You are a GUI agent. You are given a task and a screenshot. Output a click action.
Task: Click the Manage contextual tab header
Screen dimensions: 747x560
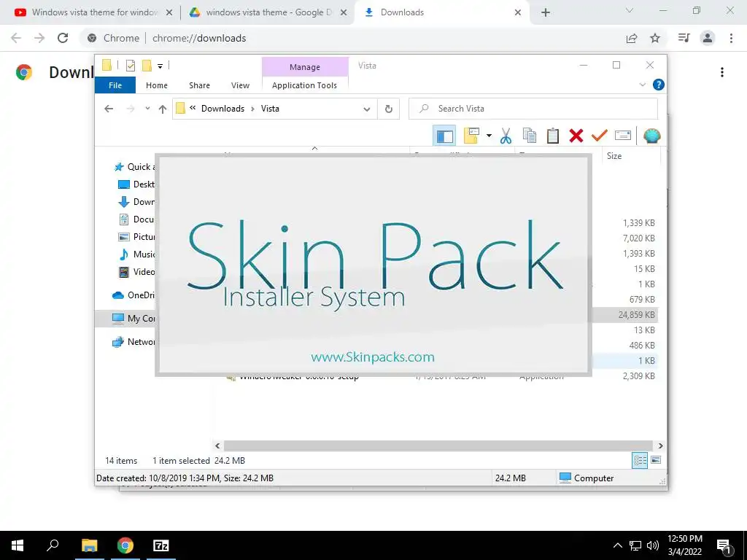coord(305,67)
